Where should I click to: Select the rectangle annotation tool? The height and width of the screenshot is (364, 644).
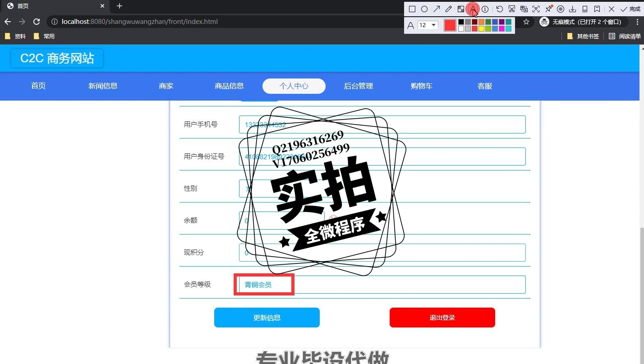[x=412, y=9]
